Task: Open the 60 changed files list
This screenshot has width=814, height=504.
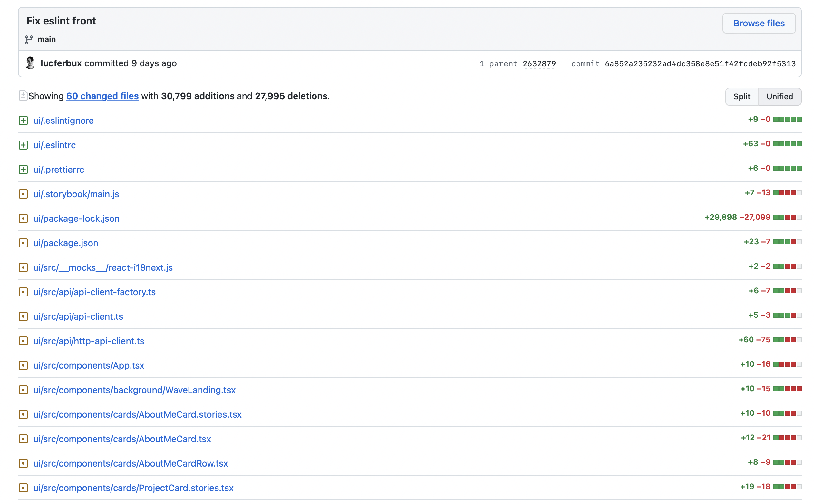Action: pos(102,96)
